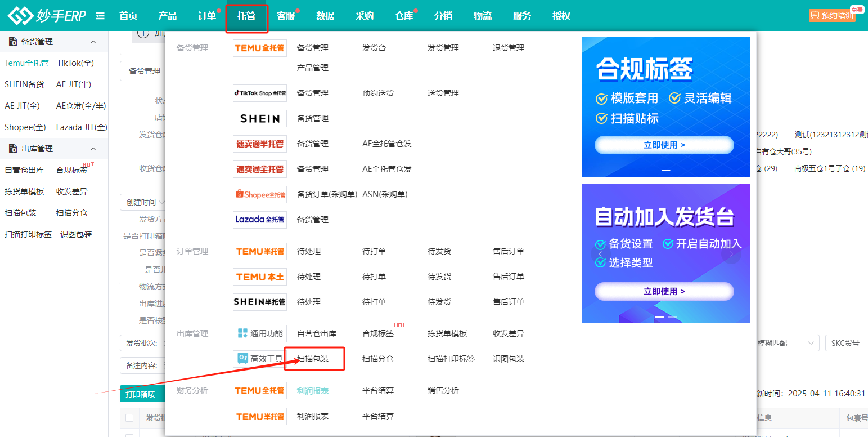Collapse the 备货管理 sidebar section

tap(93, 42)
